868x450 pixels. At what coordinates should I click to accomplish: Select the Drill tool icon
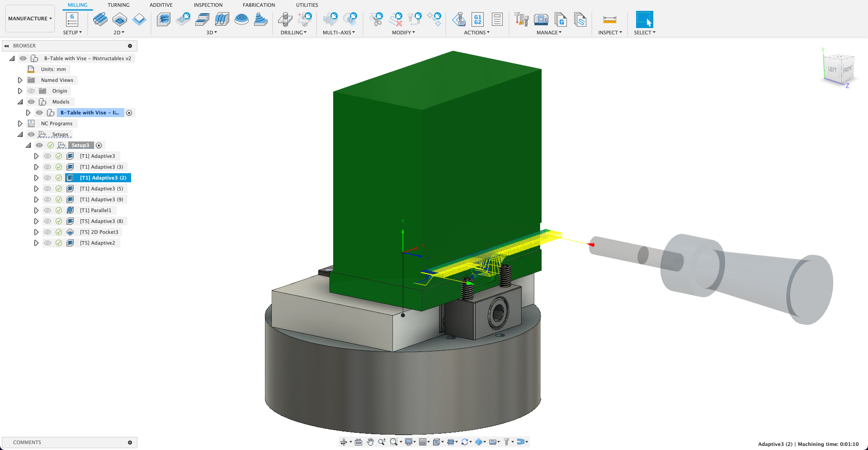tap(285, 19)
